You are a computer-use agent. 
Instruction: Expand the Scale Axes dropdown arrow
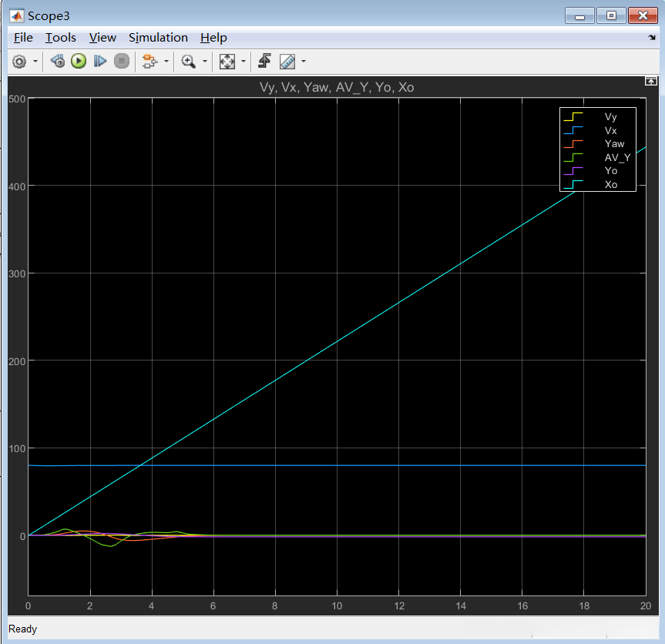[243, 62]
